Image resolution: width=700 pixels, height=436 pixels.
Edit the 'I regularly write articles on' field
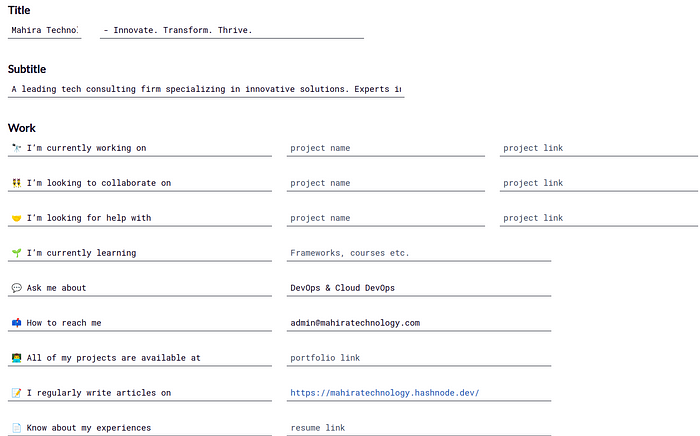140,393
